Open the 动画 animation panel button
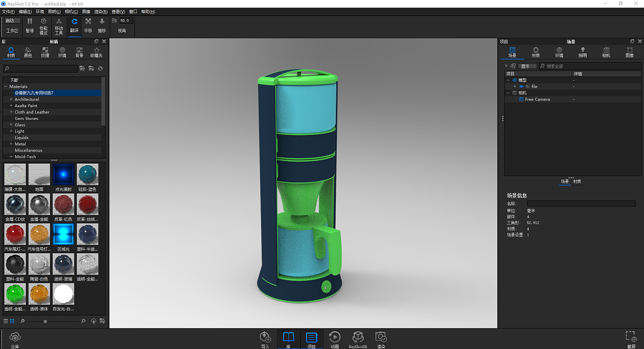Screen dimensions: 644x349 (x=335, y=339)
